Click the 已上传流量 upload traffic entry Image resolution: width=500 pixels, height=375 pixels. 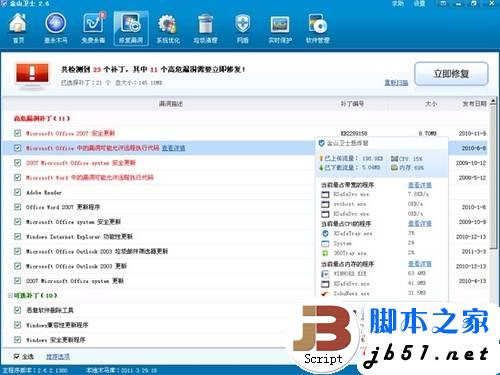click(x=351, y=158)
